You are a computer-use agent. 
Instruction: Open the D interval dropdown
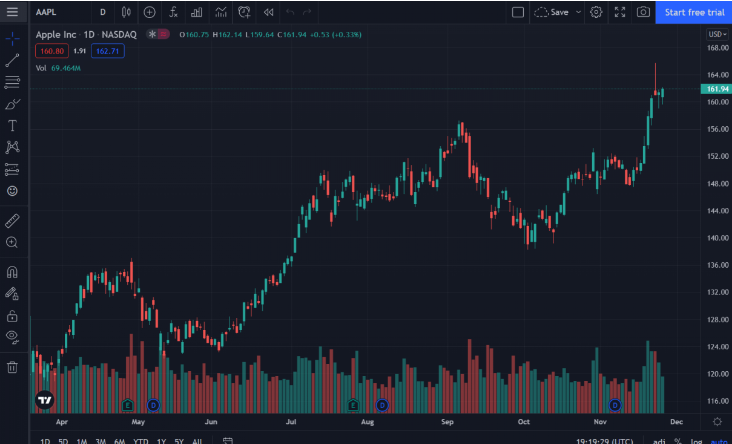tap(103, 12)
